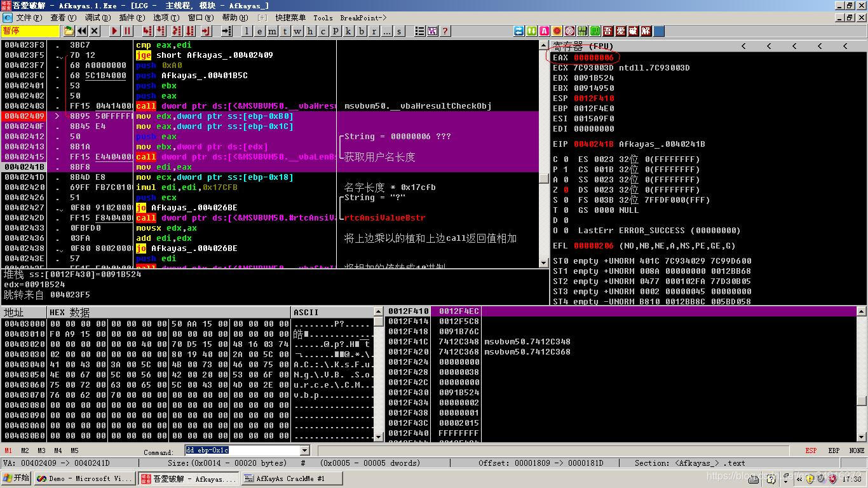Open the 窗口(W) menu
The height and width of the screenshot is (488, 868).
[201, 18]
